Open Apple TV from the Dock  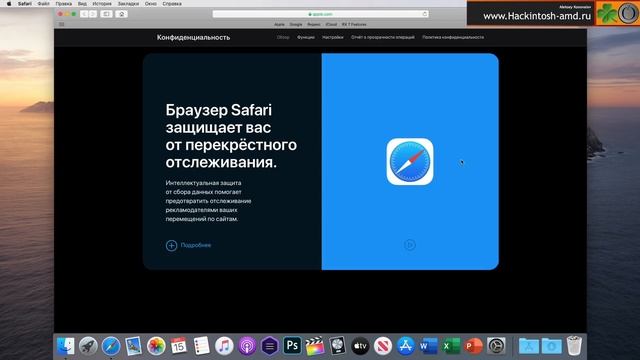tap(360, 346)
